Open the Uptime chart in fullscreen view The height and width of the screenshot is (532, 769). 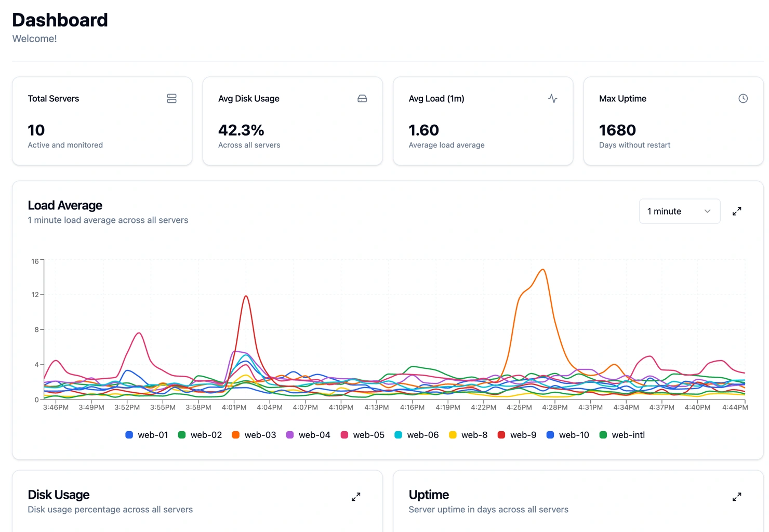pos(737,497)
